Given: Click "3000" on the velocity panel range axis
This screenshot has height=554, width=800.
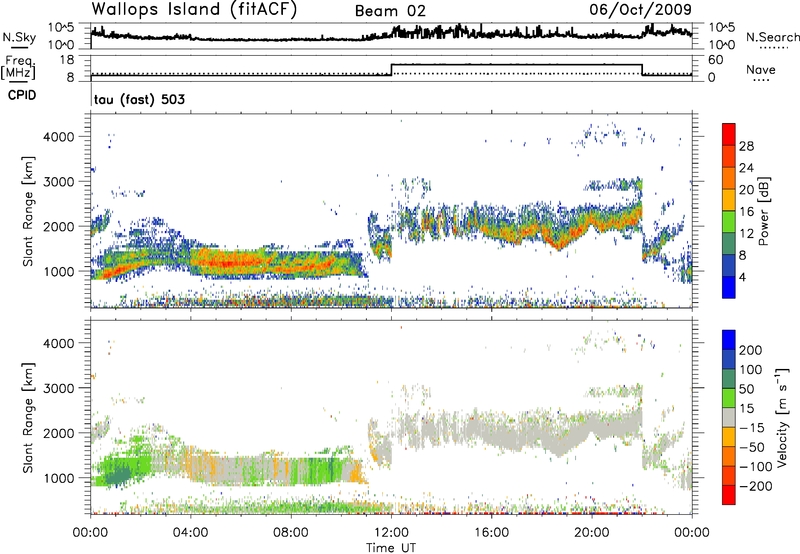Looking at the screenshot, I should coord(58,388).
